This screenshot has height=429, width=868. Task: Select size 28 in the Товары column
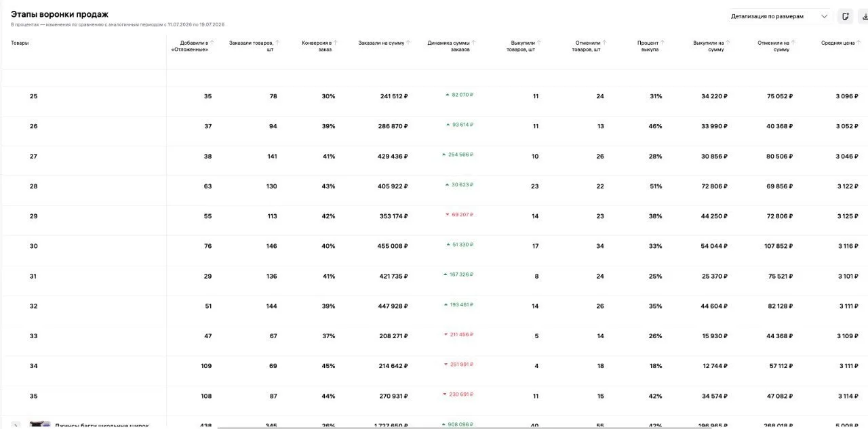click(34, 186)
